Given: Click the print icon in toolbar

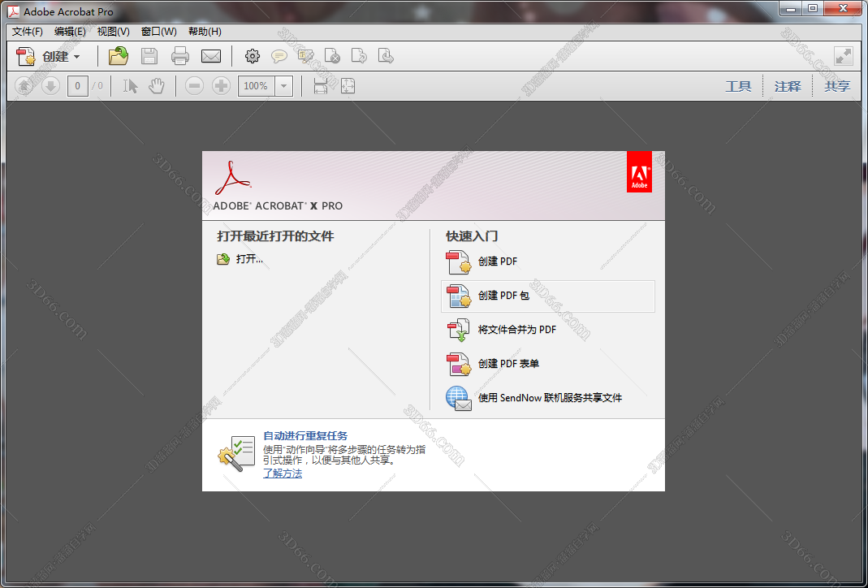Looking at the screenshot, I should pyautogui.click(x=180, y=56).
